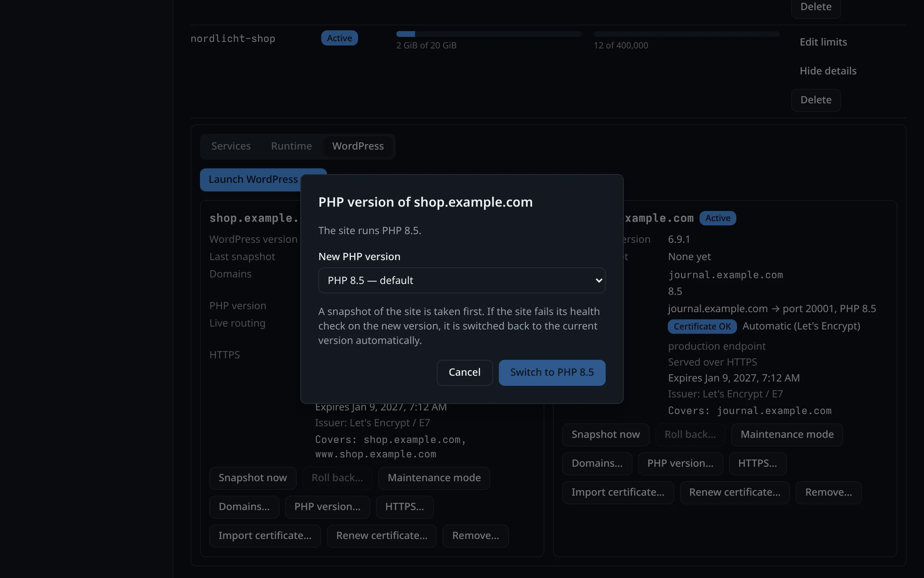
Task: Open Roll back for shop.example.com
Action: (x=337, y=478)
